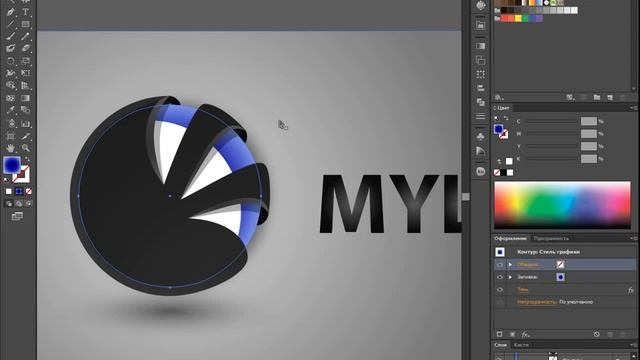The height and width of the screenshot is (360, 640).
Task: Switch to the Оформление tab
Action: tap(510, 238)
